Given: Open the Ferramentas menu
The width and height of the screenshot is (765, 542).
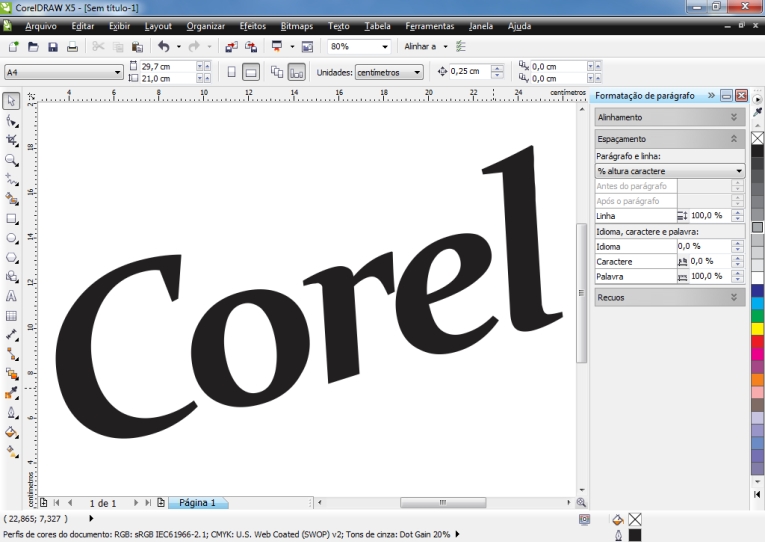Looking at the screenshot, I should (429, 26).
